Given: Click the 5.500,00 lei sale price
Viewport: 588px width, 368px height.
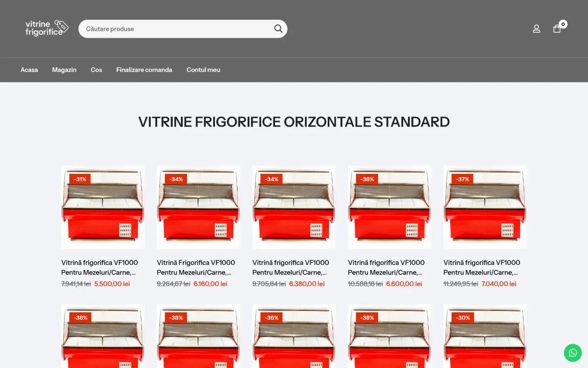Looking at the screenshot, I should tap(112, 284).
